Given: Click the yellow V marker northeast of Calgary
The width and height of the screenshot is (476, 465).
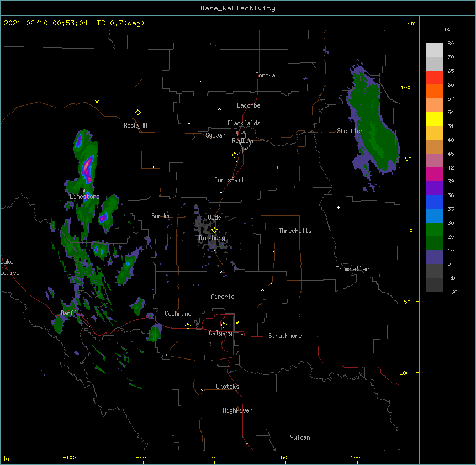Looking at the screenshot, I should pyautogui.click(x=237, y=323).
